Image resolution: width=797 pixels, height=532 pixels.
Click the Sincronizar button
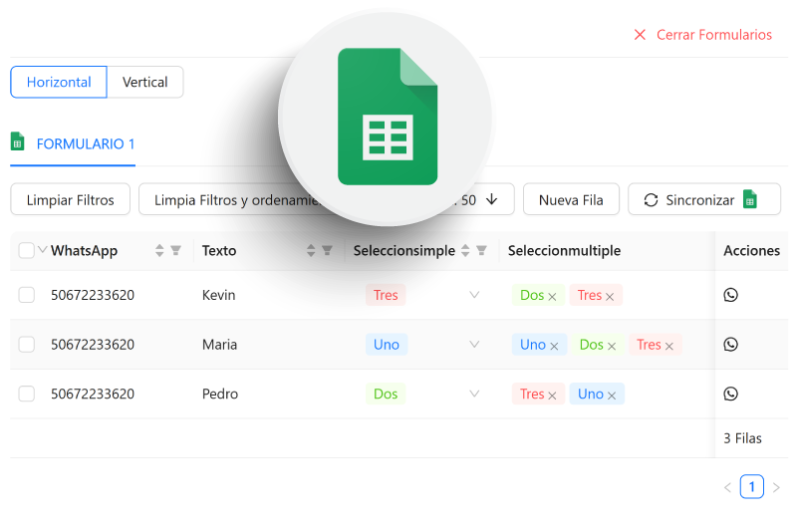(x=704, y=199)
